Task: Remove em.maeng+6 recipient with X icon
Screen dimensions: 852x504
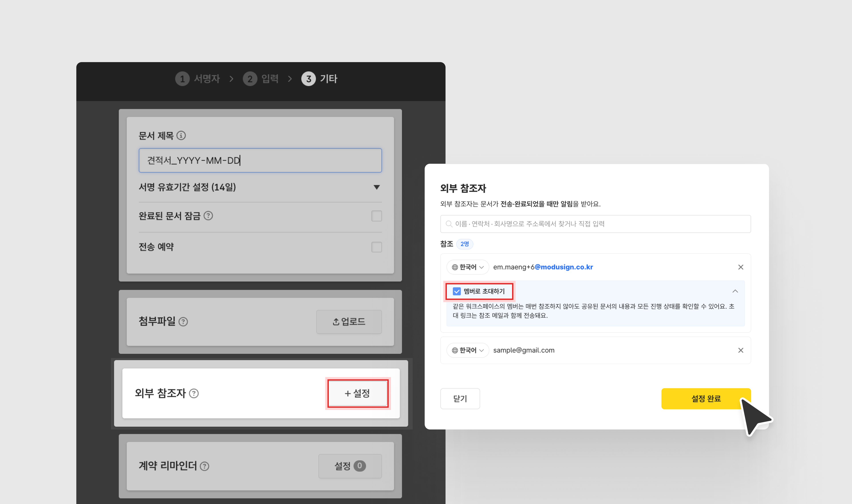Action: 741,267
